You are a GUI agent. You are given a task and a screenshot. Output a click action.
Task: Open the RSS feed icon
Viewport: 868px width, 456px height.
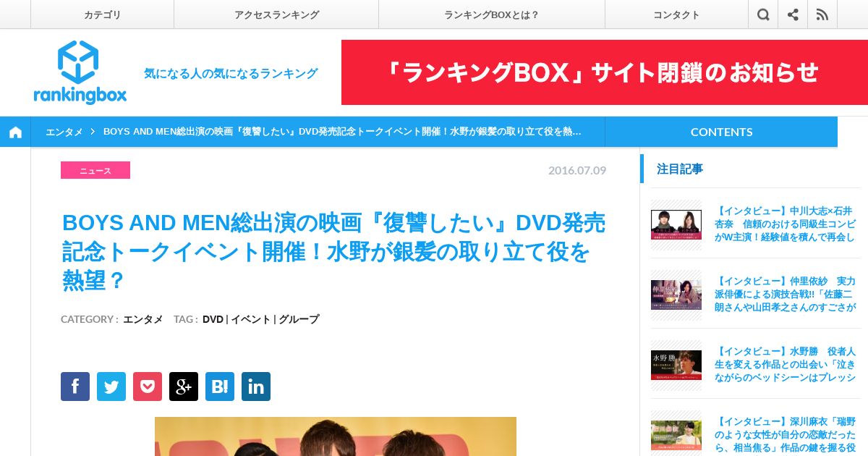point(822,14)
